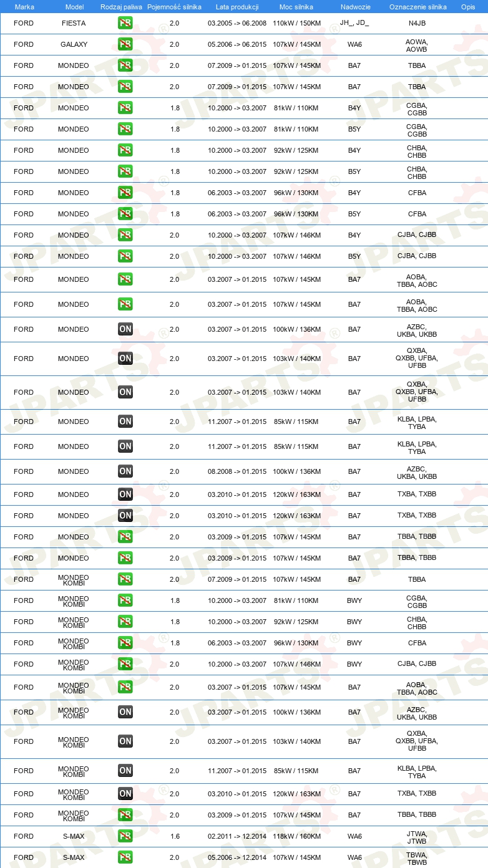
Task: Click petrol icon in MONDEO KOMBI TBBA, TBBB row
Action: tap(125, 815)
